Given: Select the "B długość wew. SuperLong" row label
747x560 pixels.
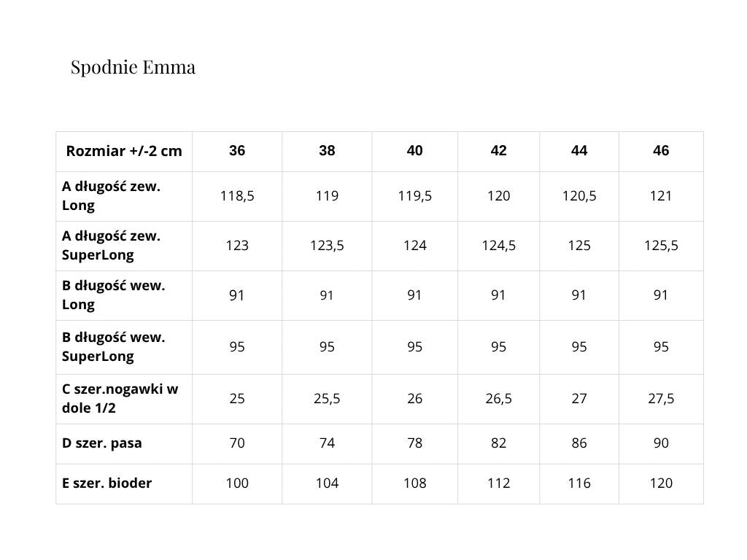Looking at the screenshot, I should coord(113,346).
